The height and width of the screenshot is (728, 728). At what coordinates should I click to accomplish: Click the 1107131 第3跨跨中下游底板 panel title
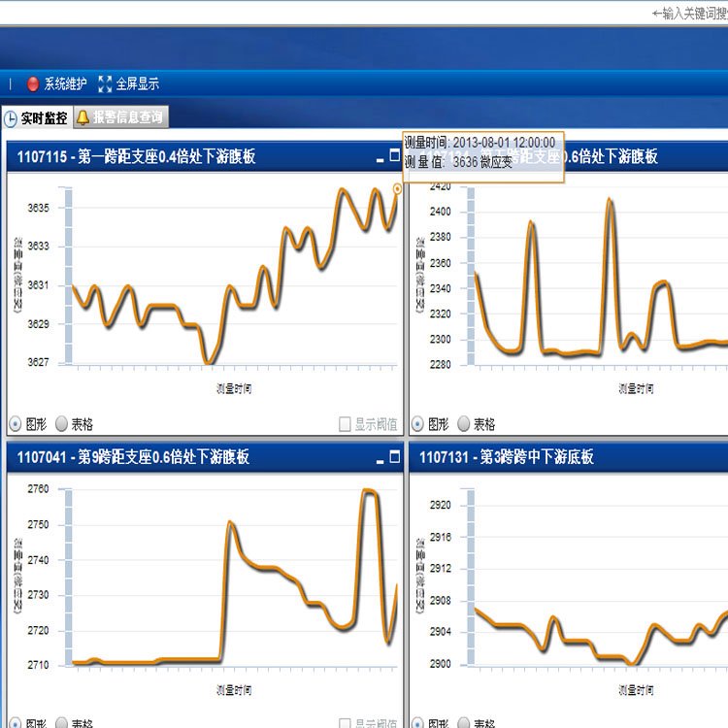[506, 456]
